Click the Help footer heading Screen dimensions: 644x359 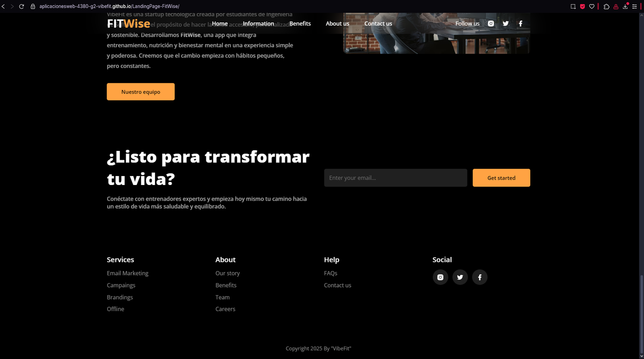[332, 260]
